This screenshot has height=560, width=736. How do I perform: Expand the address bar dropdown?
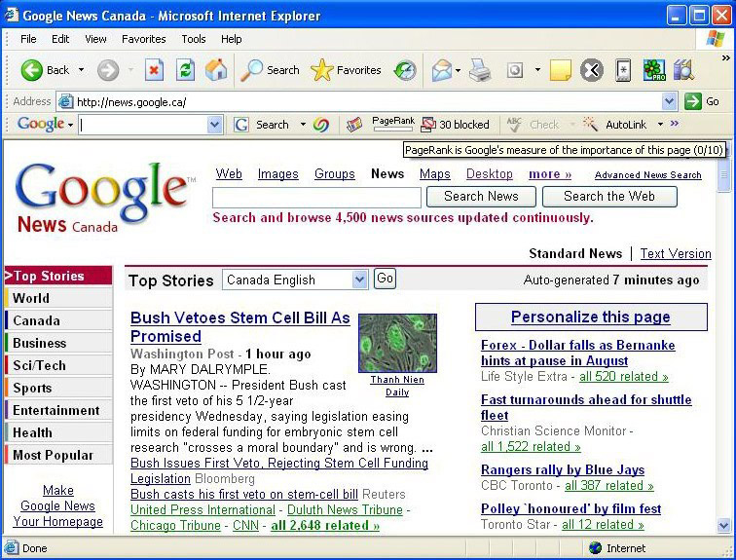coord(669,101)
